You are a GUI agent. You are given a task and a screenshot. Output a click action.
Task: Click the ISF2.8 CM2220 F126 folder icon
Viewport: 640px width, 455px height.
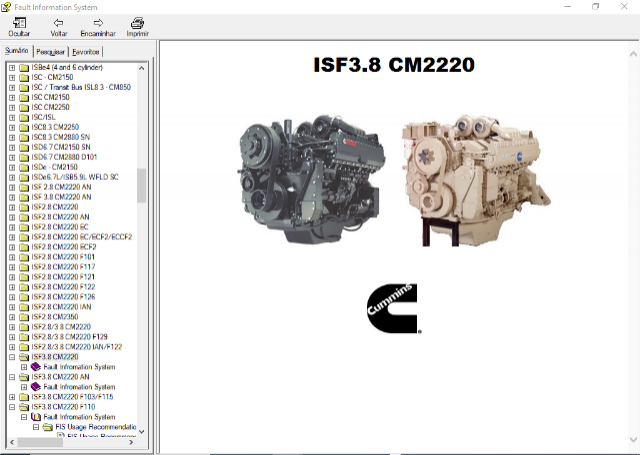click(x=24, y=297)
